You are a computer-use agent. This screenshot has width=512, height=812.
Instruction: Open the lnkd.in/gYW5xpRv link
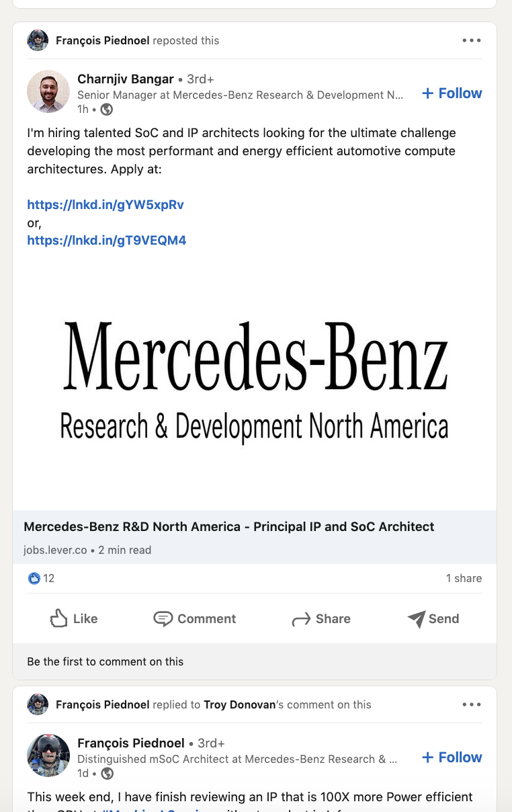click(105, 205)
